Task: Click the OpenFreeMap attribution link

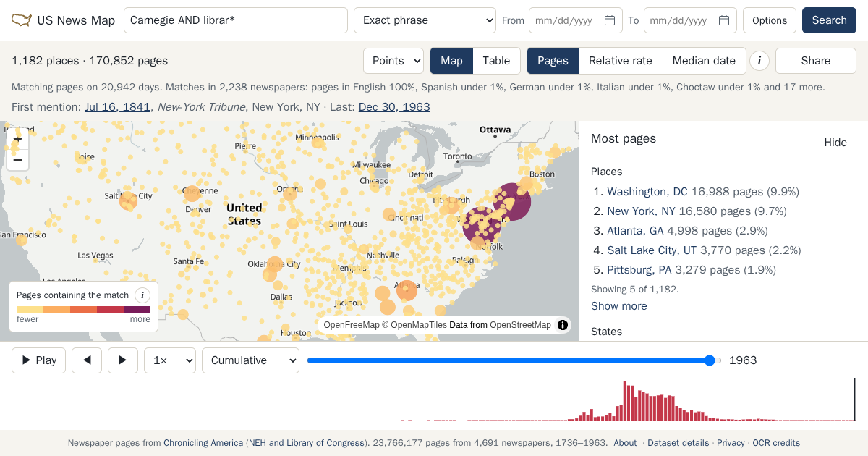Action: click(x=352, y=325)
